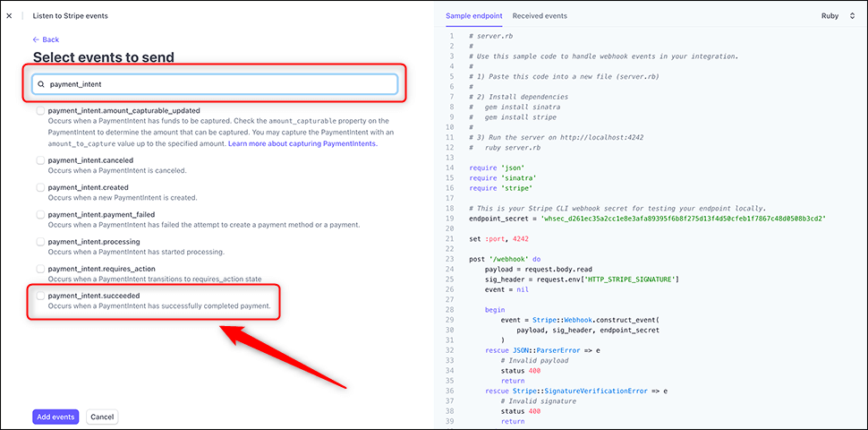The width and height of the screenshot is (868, 430).
Task: Go back using the Back link
Action: click(46, 40)
